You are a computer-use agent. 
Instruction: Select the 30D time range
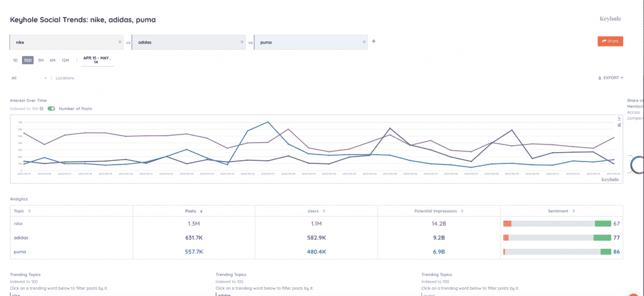(28, 60)
